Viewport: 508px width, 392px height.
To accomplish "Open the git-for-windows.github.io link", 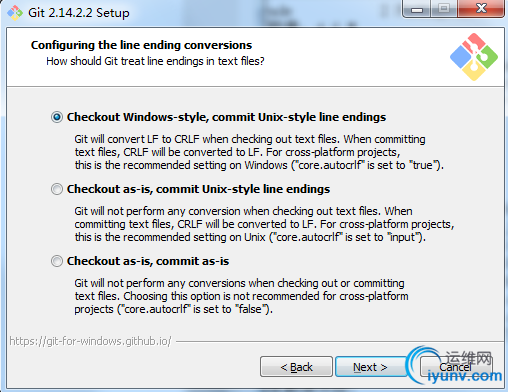I will coord(90,341).
